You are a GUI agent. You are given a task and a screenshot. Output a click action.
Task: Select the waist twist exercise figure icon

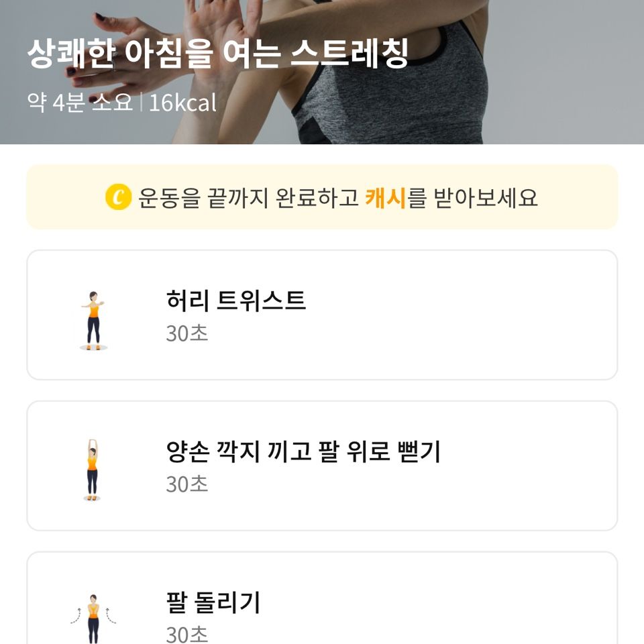coord(93,321)
